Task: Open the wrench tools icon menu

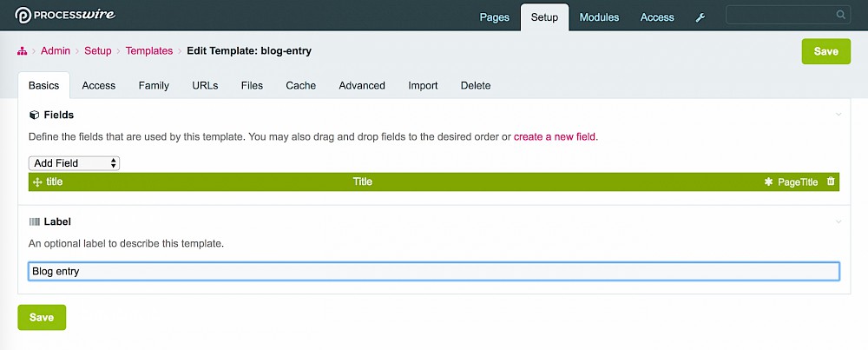Action: (700, 17)
